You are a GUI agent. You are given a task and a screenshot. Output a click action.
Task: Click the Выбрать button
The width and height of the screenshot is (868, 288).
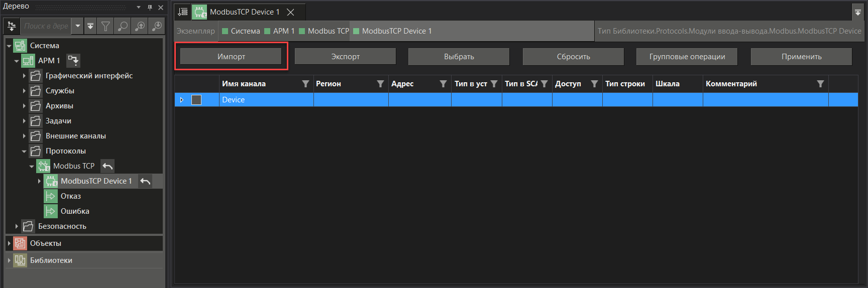[x=459, y=57]
